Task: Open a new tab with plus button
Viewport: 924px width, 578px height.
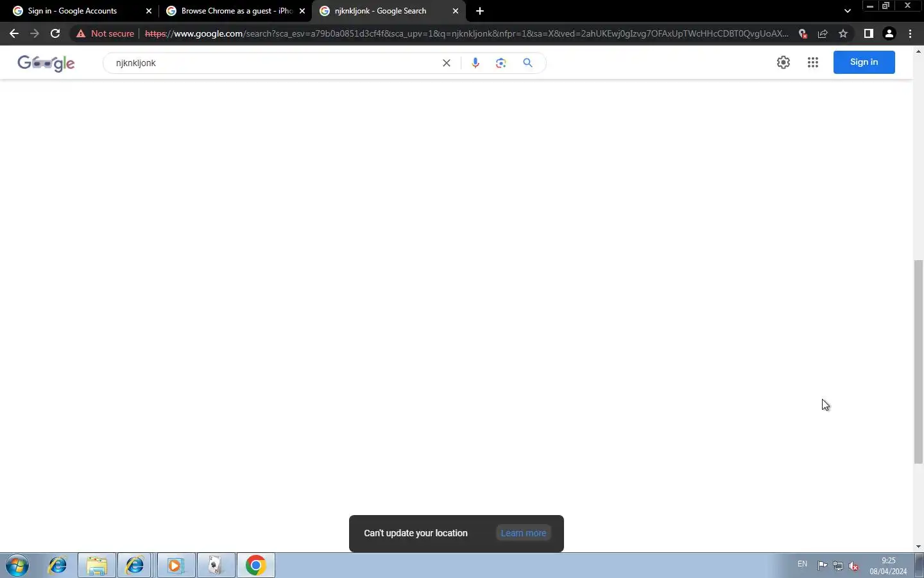Action: 480,11
